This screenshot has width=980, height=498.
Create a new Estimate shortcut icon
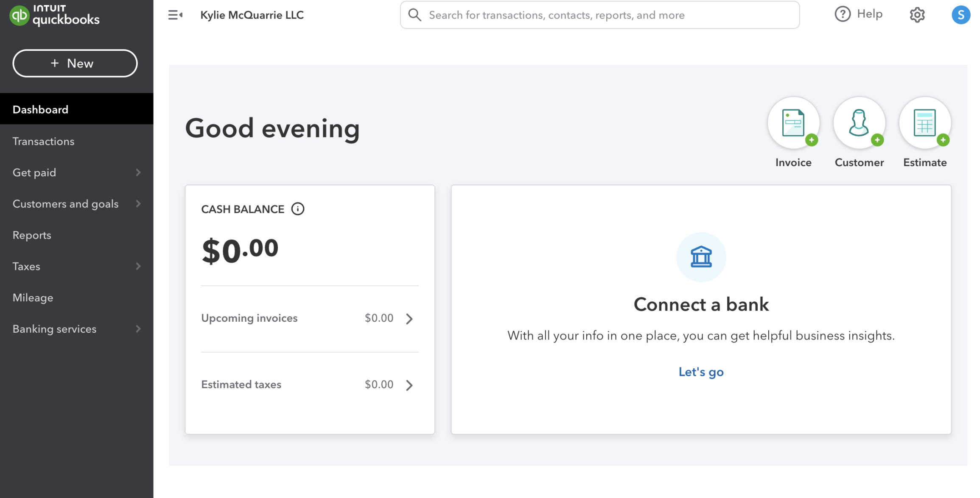(x=925, y=123)
